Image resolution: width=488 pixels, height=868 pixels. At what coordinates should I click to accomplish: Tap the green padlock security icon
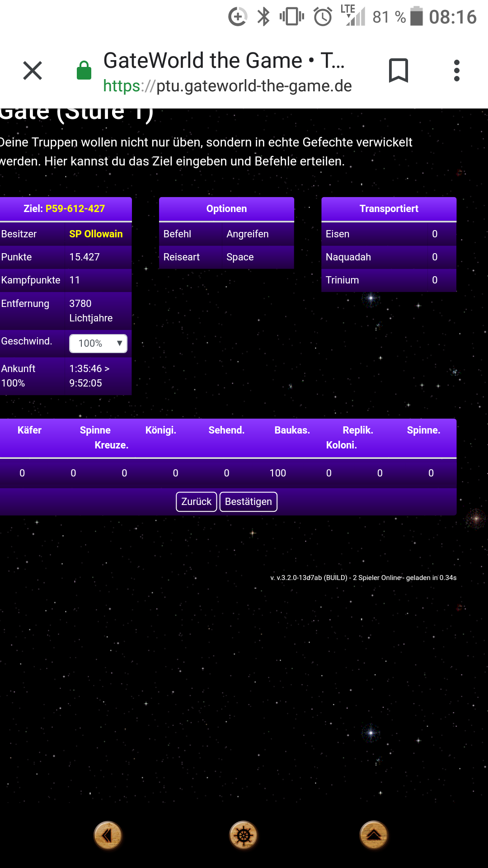pos(84,71)
